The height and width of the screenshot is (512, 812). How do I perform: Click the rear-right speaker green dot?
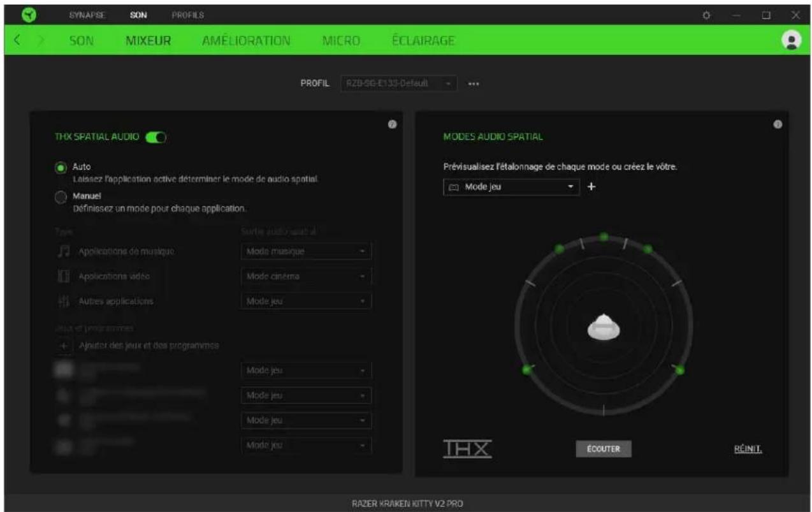coord(680,370)
